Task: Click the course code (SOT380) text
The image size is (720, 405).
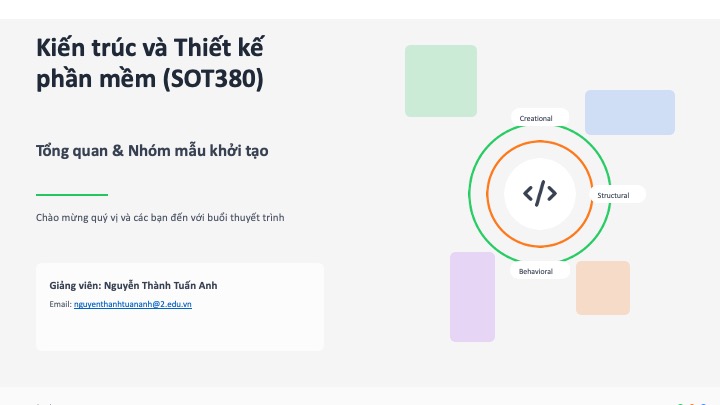Action: [205, 80]
